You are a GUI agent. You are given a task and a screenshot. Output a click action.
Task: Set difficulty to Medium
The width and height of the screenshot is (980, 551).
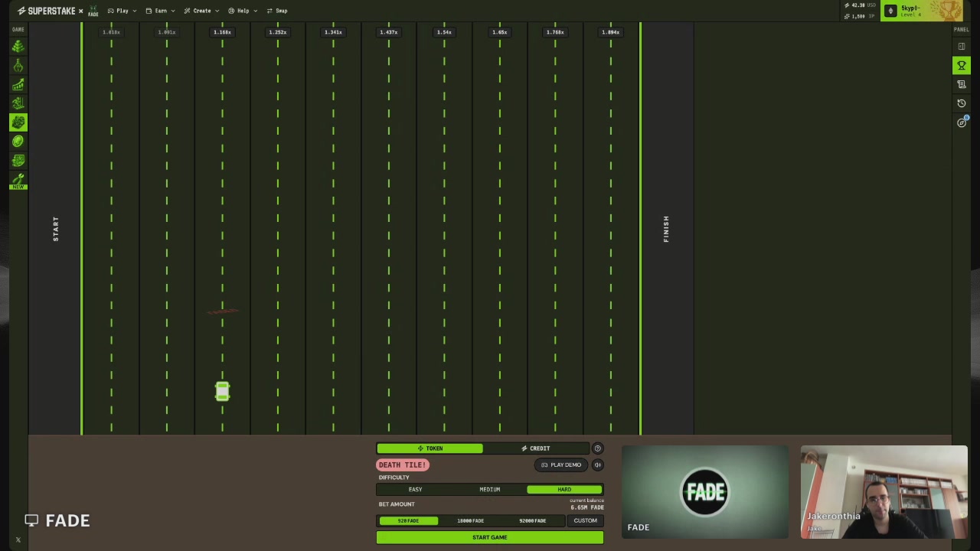click(x=490, y=490)
